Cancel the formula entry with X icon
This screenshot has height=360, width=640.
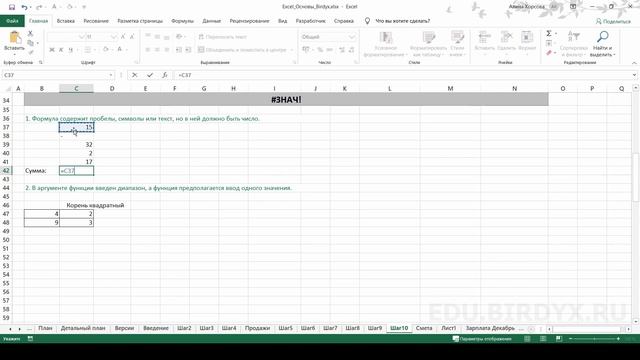click(135, 75)
